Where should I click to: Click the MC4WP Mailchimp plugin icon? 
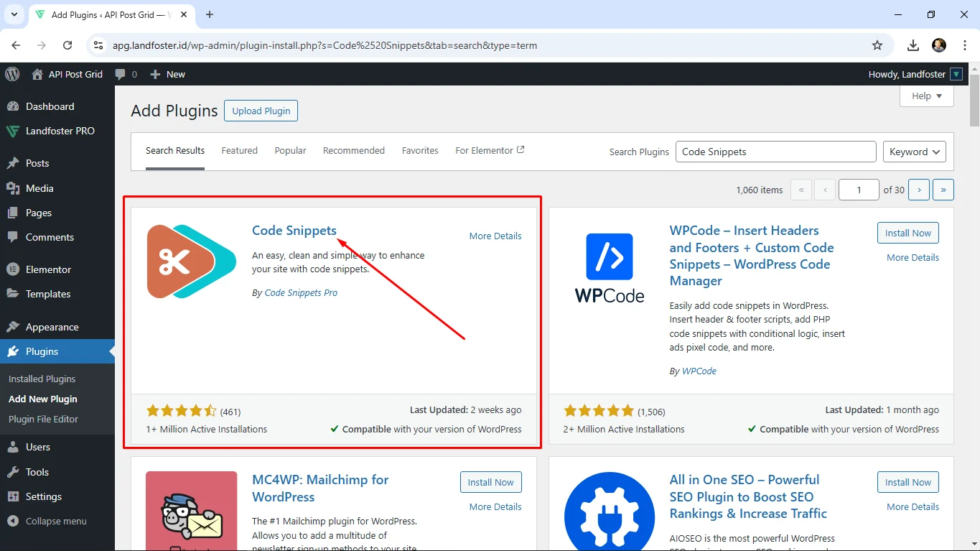pyautogui.click(x=192, y=511)
